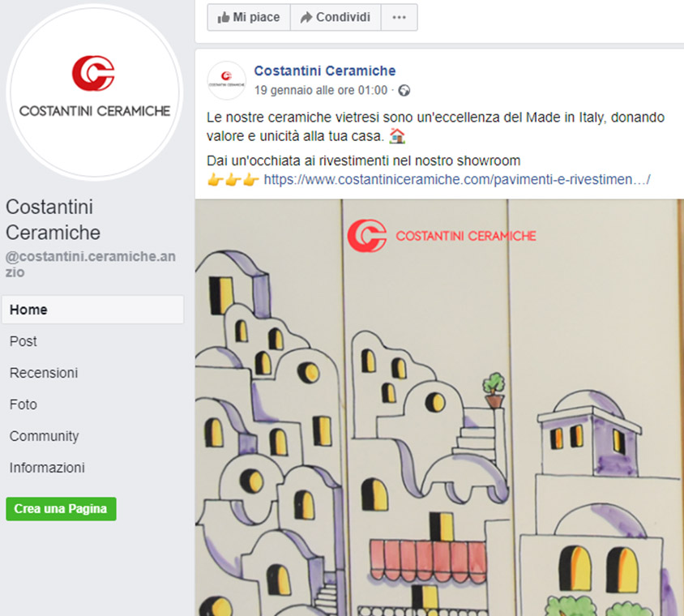Click the globe public-visibility icon
Screen dimensions: 684x616
[x=404, y=90]
